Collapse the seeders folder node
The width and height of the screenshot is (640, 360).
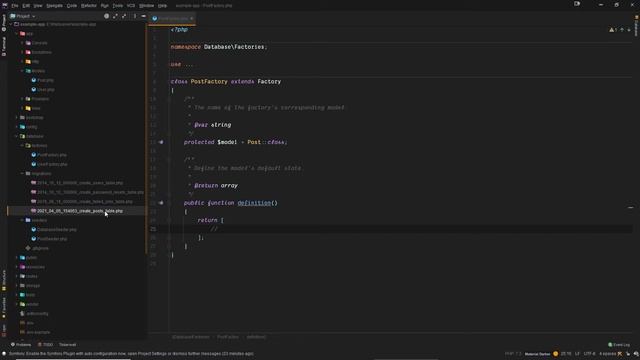pyautogui.click(x=22, y=220)
